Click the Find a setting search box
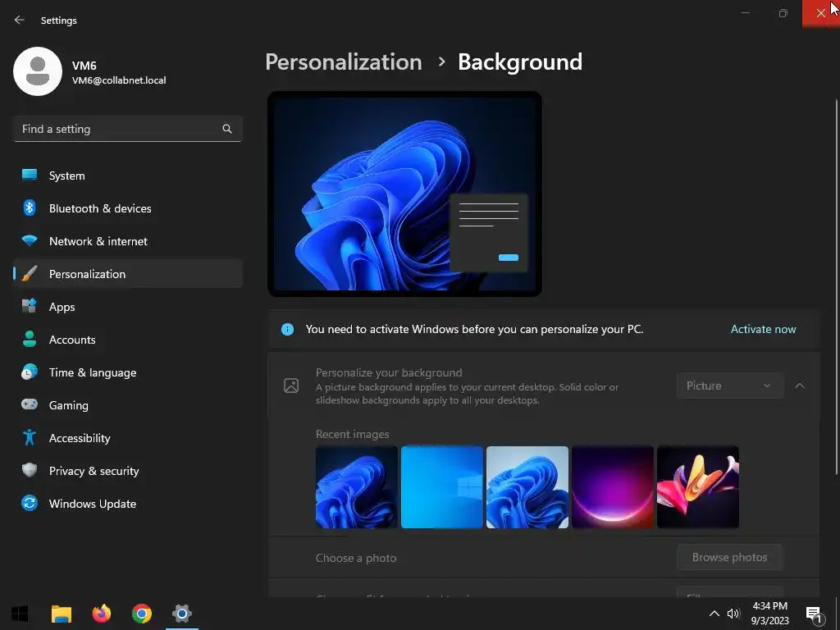The height and width of the screenshot is (630, 840). tap(128, 129)
